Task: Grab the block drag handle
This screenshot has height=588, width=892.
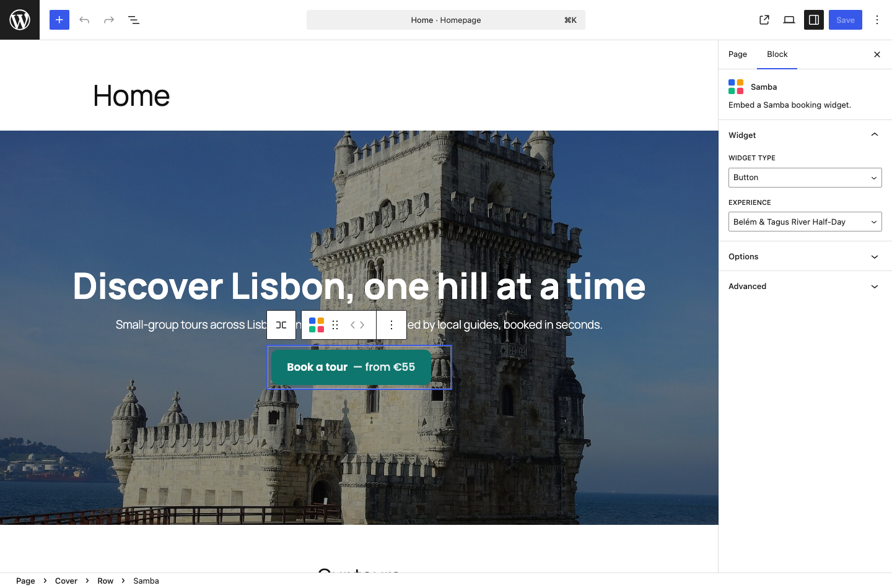Action: pos(335,325)
